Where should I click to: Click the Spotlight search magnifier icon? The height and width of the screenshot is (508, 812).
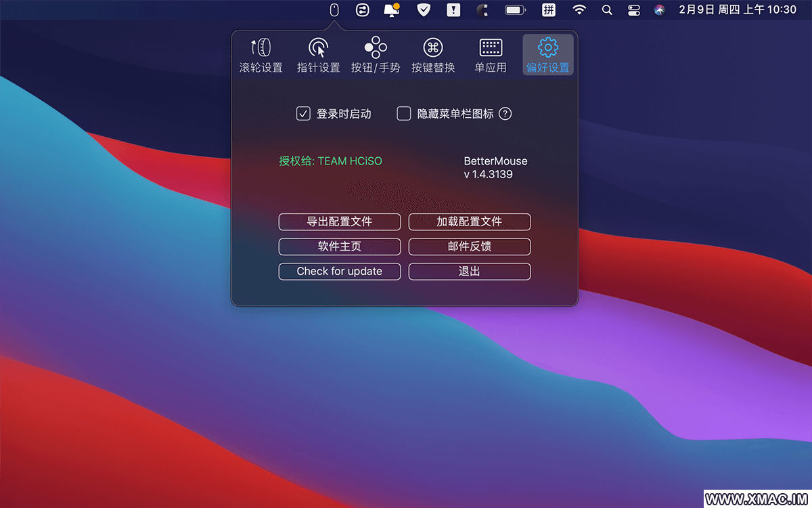(607, 9)
